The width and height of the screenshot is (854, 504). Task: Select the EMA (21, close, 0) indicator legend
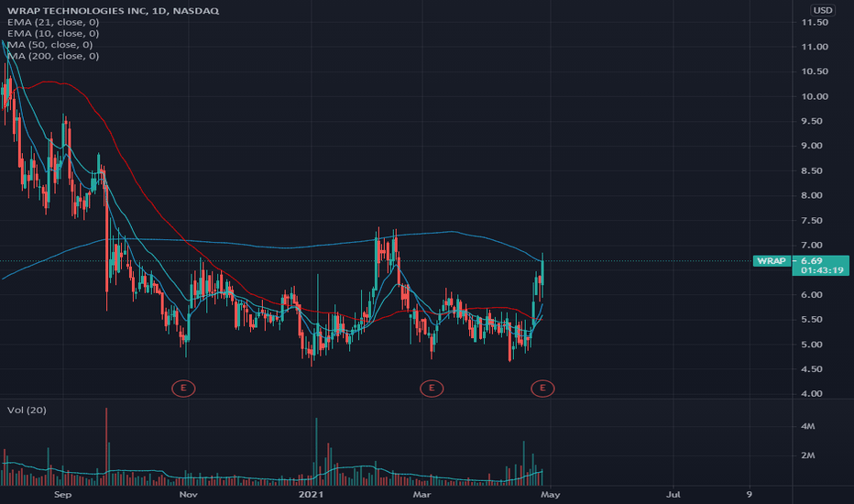click(53, 22)
